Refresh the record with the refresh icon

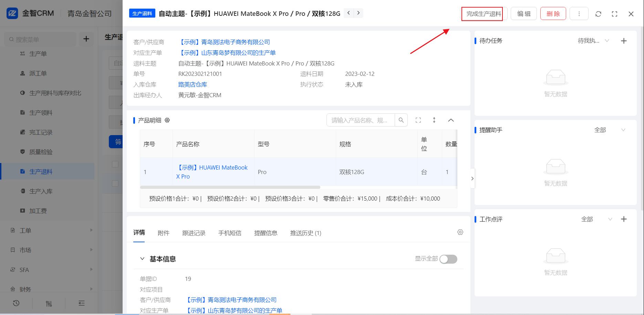coord(598,14)
